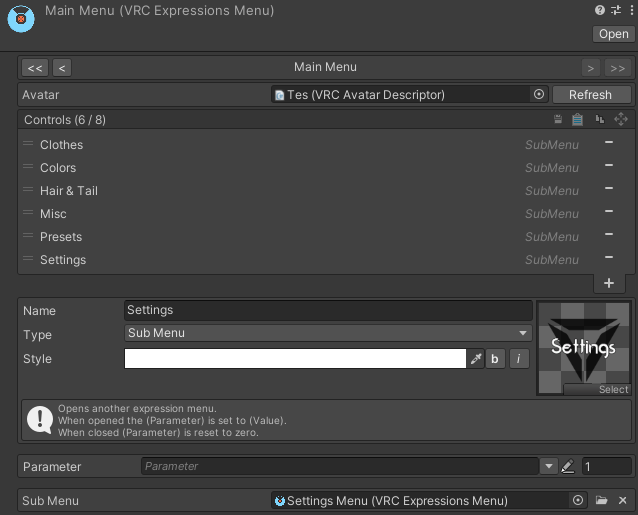Remove the Hair & Tail control
638x515 pixels.
tap(609, 188)
